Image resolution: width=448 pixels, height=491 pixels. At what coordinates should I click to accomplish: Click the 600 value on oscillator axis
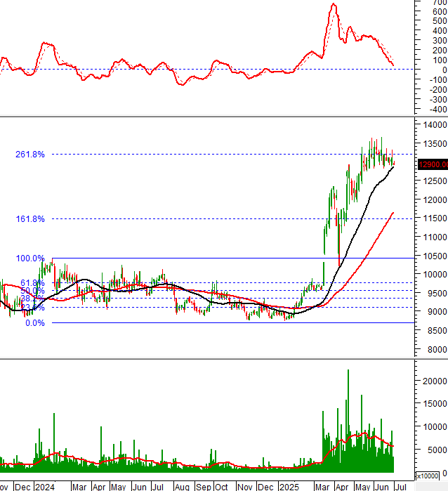coord(440,11)
